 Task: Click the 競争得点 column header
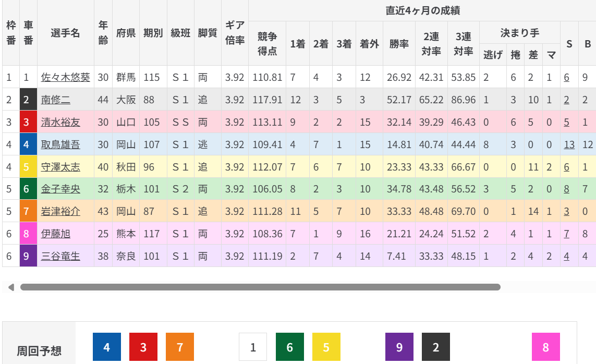coord(267,44)
